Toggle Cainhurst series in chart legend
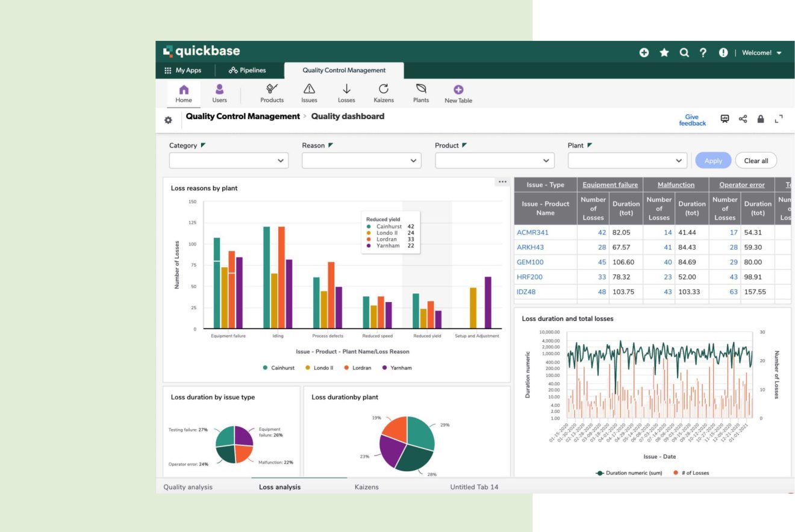795x532 pixels. (x=278, y=368)
